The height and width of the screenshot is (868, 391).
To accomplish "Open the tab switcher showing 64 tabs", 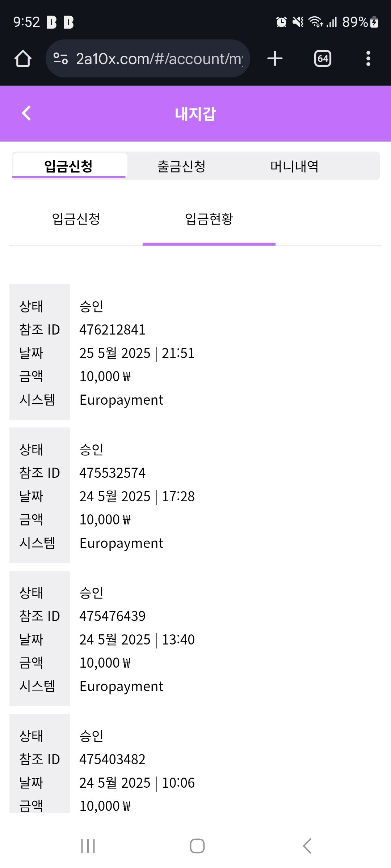I will tap(323, 59).
